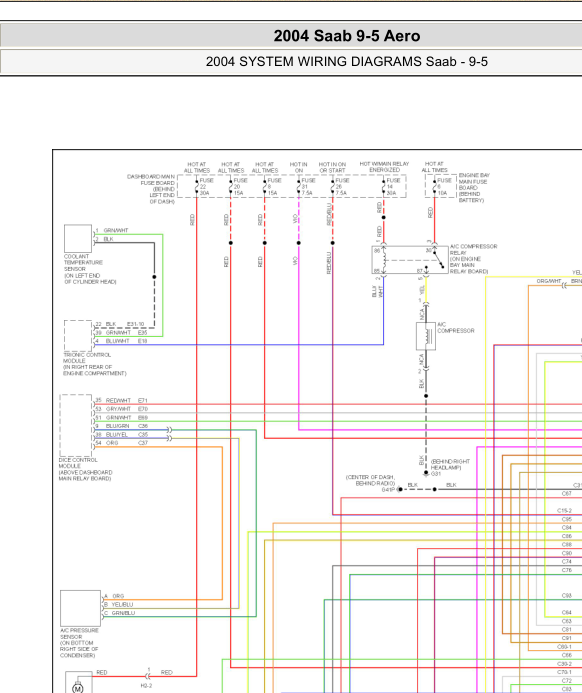
Task: Click the "FUSE 20 15A" label
Action: 240,187
